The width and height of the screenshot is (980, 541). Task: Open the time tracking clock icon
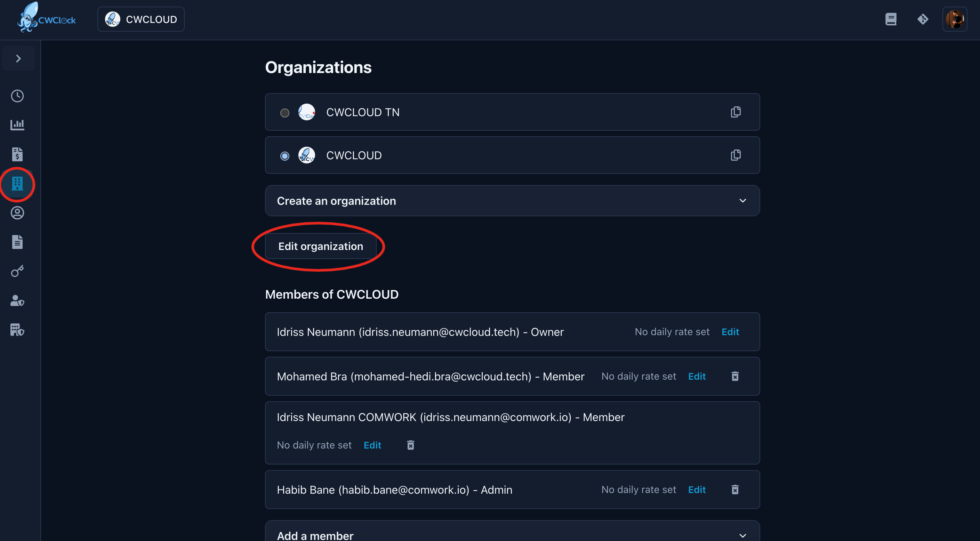(x=17, y=96)
